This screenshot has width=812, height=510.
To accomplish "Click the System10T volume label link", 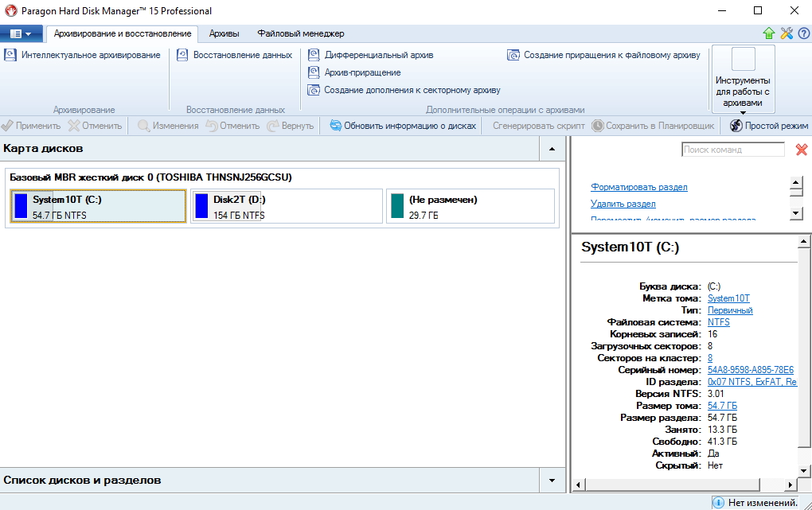I will pyautogui.click(x=728, y=298).
